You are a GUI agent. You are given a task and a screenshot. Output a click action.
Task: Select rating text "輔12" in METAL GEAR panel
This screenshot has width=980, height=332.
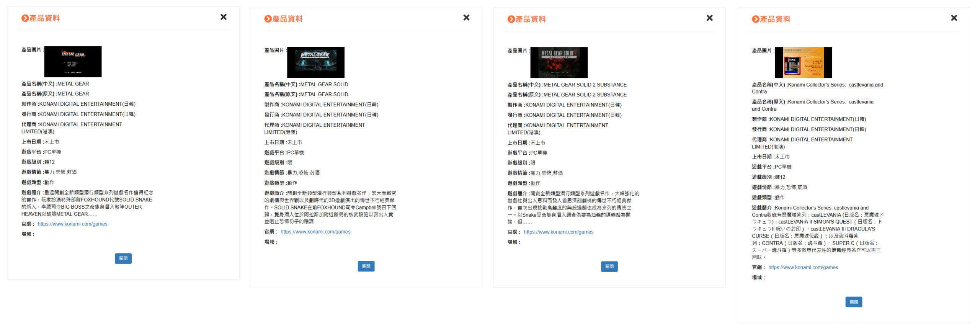pos(49,162)
